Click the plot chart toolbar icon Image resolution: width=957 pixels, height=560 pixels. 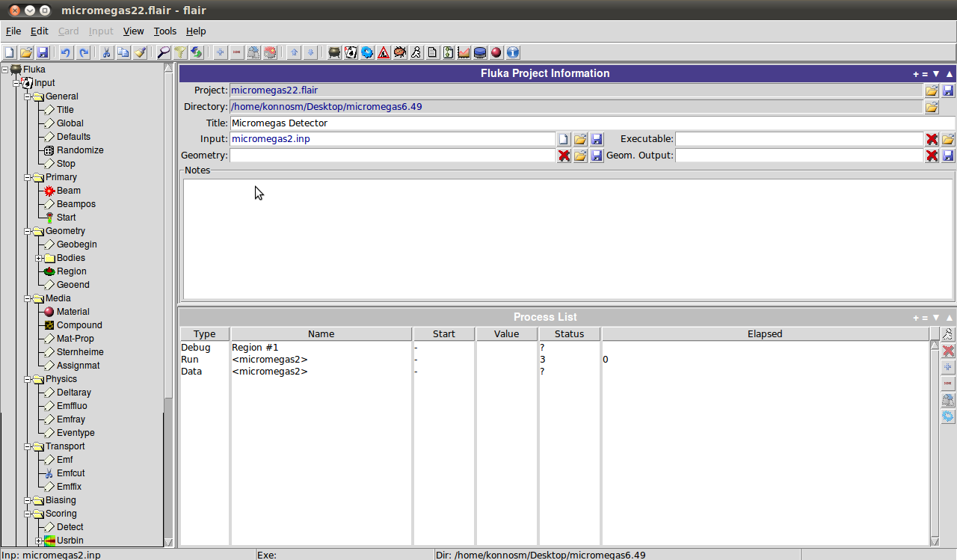point(464,52)
